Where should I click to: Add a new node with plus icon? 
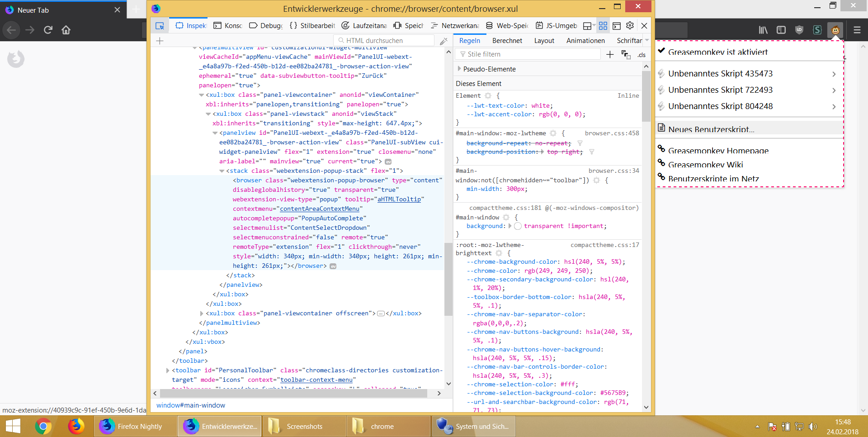coord(160,41)
